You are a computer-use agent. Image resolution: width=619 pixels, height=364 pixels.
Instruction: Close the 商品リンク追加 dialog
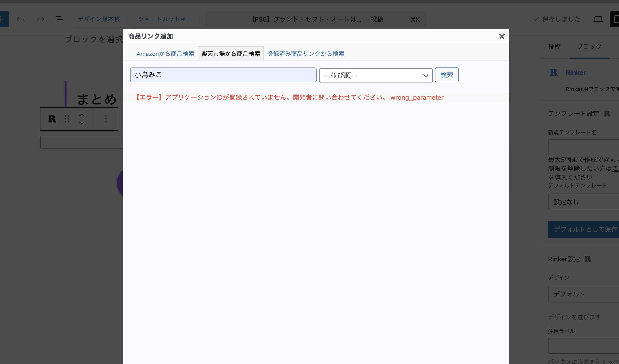[x=502, y=36]
